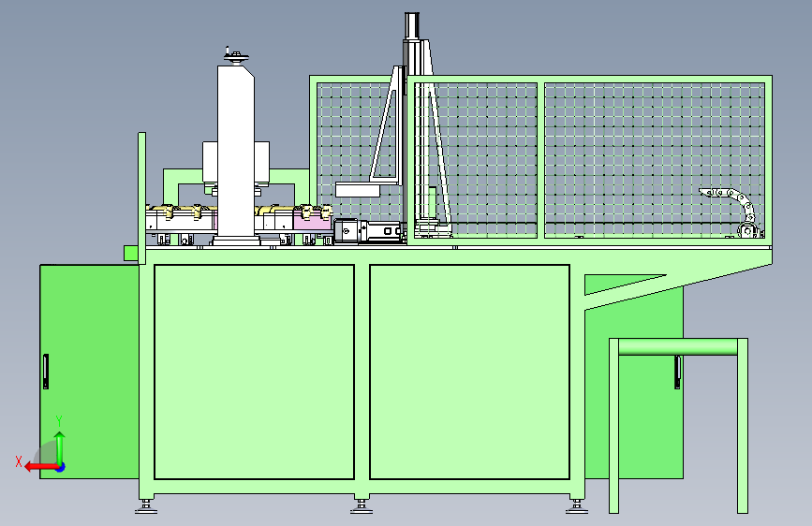Select the white rectangular plate under the triangular arm
Viewport: 812px width, 526px height.
(x=358, y=189)
